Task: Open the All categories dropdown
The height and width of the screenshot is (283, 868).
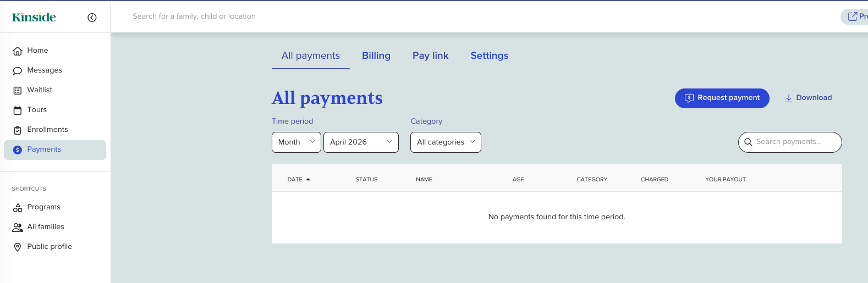Action: pos(446,142)
